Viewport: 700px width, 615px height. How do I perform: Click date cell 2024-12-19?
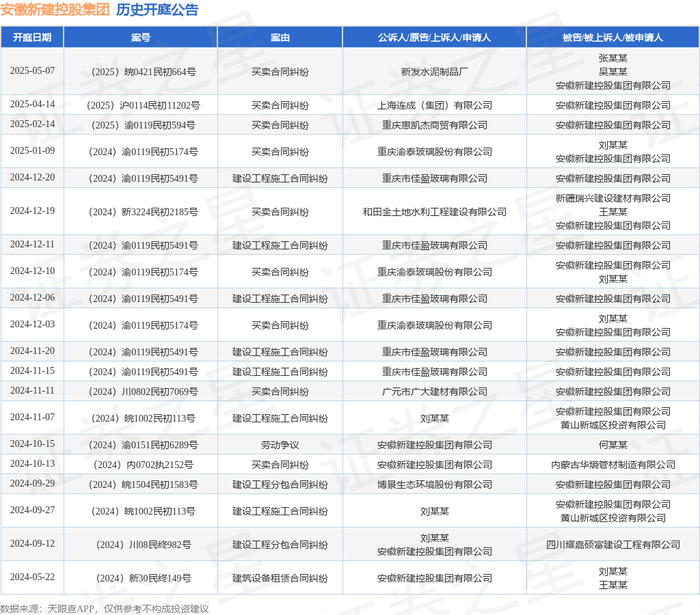click(x=32, y=211)
